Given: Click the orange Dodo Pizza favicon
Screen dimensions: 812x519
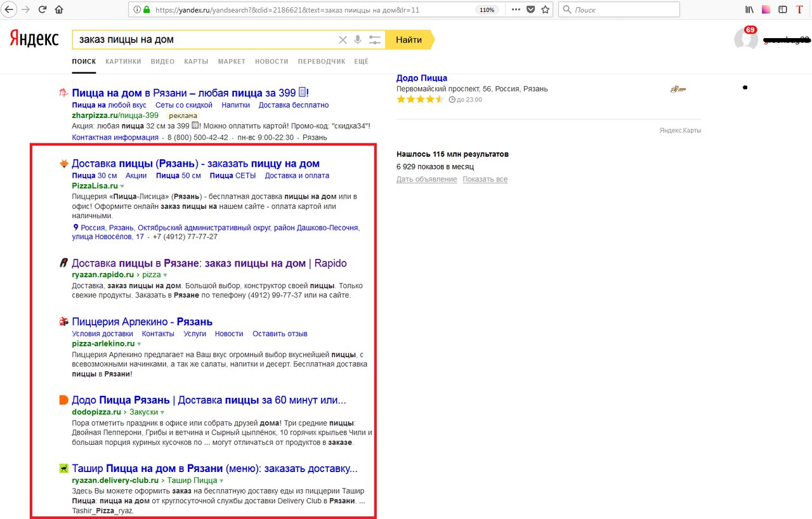Looking at the screenshot, I should tap(63, 400).
